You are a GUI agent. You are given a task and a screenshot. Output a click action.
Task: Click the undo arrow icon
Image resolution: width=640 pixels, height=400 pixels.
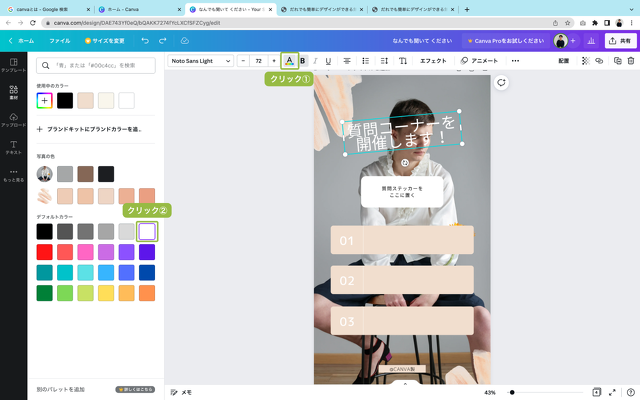coord(146,41)
